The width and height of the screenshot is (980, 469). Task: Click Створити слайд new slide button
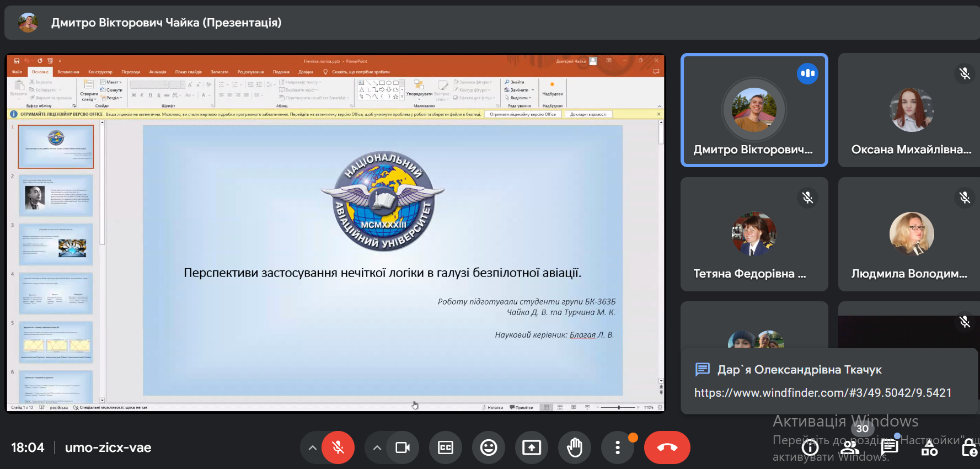tap(89, 91)
